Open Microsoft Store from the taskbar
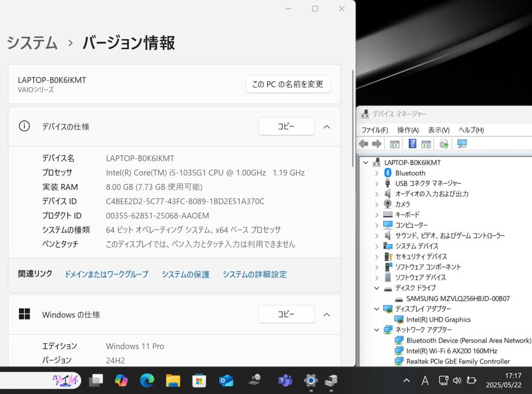Viewport: 532px width, 394px height. (x=199, y=380)
